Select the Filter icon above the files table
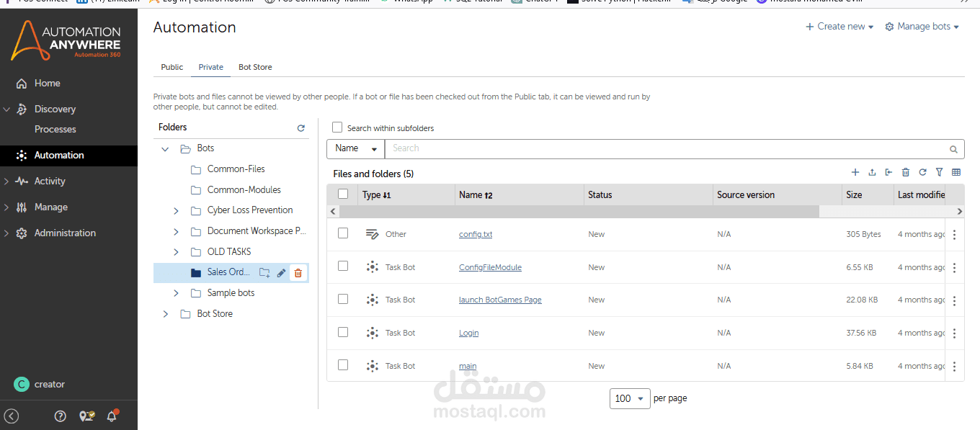The width and height of the screenshot is (980, 430). point(939,172)
